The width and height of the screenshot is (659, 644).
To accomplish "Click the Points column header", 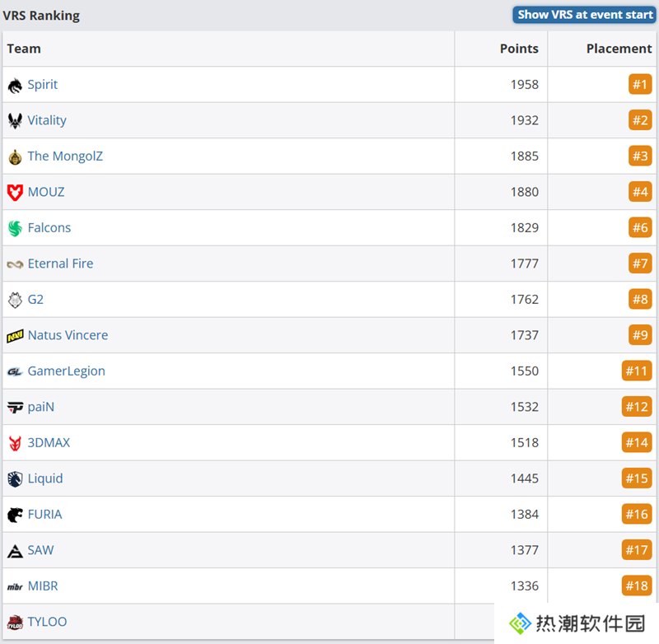I will click(519, 49).
